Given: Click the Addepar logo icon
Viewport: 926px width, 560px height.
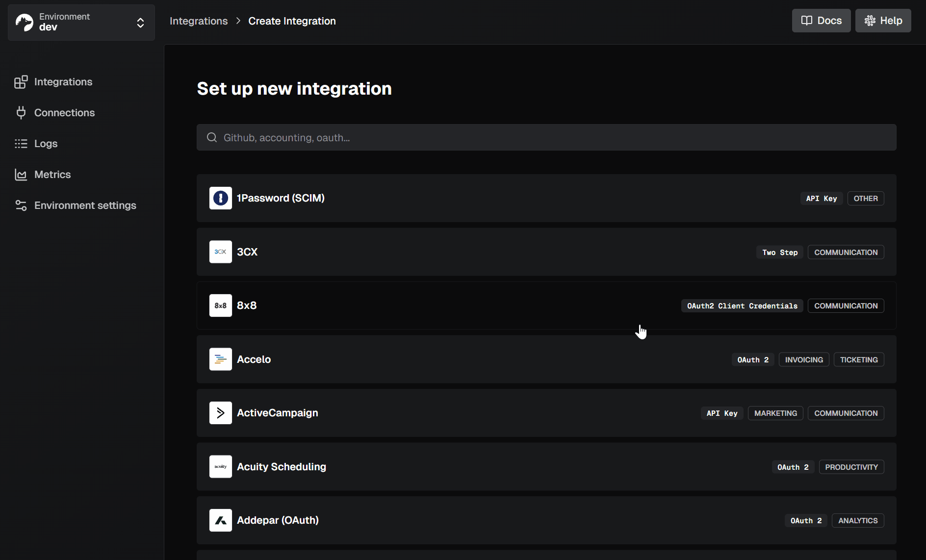Looking at the screenshot, I should click(221, 520).
